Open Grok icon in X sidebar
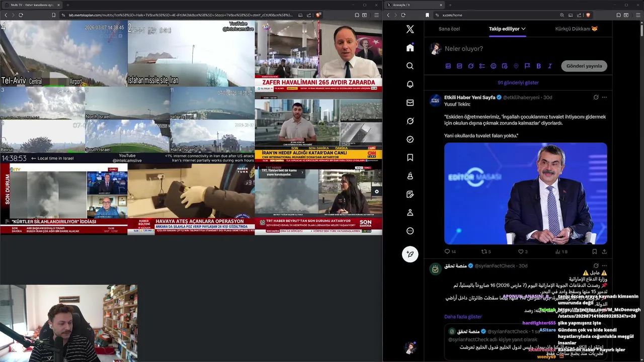Screen dimensions: 644x362 [410, 121]
